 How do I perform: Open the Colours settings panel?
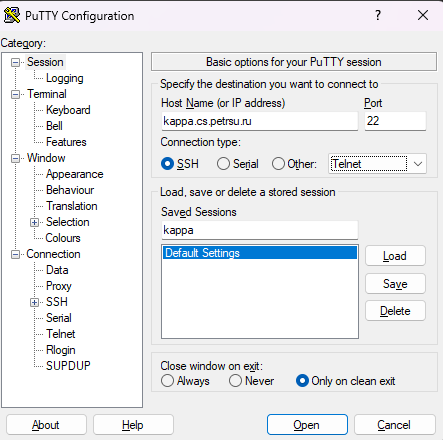(x=63, y=238)
